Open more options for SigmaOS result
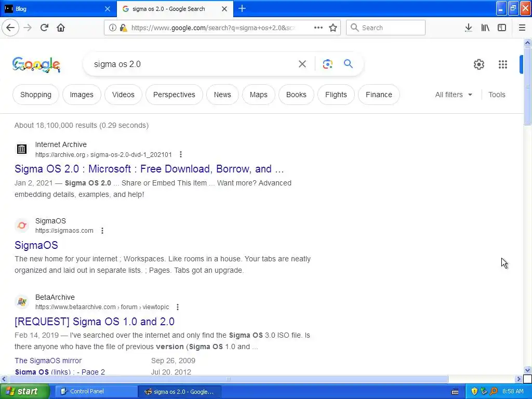The height and width of the screenshot is (399, 532). coord(102,231)
